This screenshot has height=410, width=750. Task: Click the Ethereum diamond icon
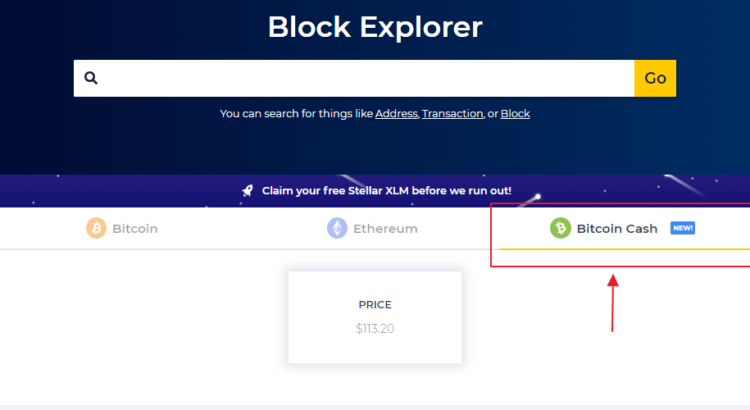click(x=337, y=228)
